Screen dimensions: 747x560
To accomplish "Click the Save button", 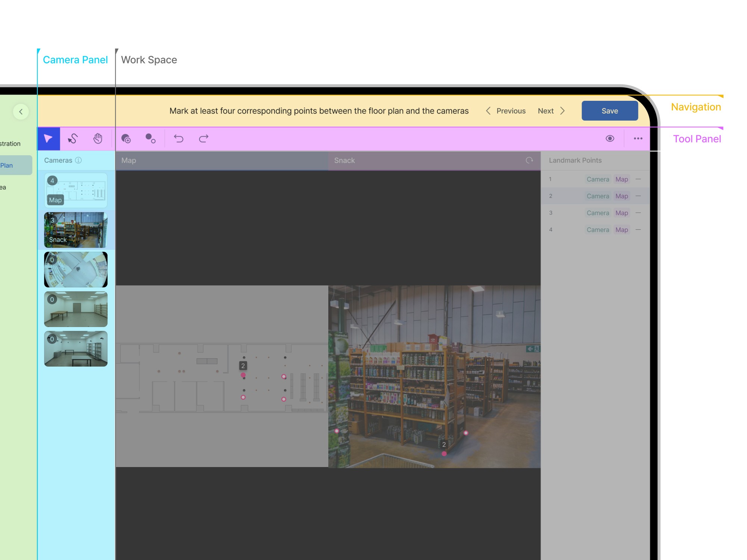I will tap(610, 111).
